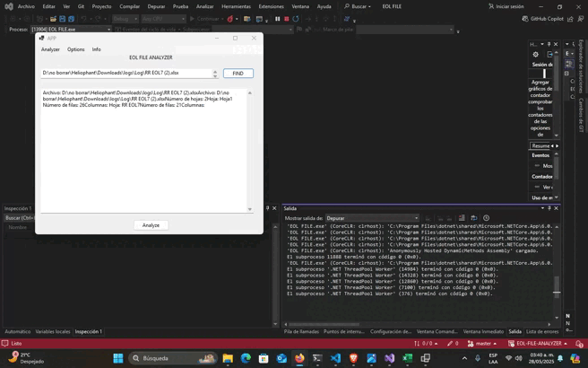588x368 pixels.
Task: Open the EOL-FILE-ANALYZER repository selector
Action: click(x=539, y=343)
